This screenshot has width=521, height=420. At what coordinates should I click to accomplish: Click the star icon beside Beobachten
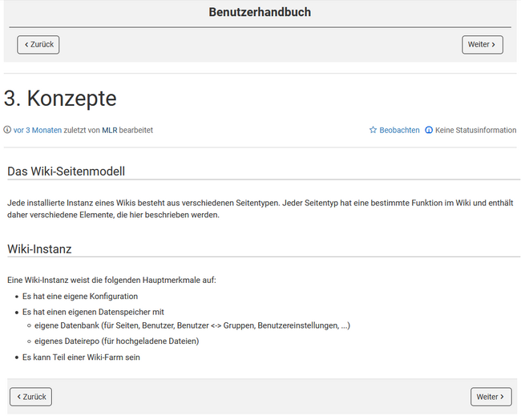tap(374, 130)
